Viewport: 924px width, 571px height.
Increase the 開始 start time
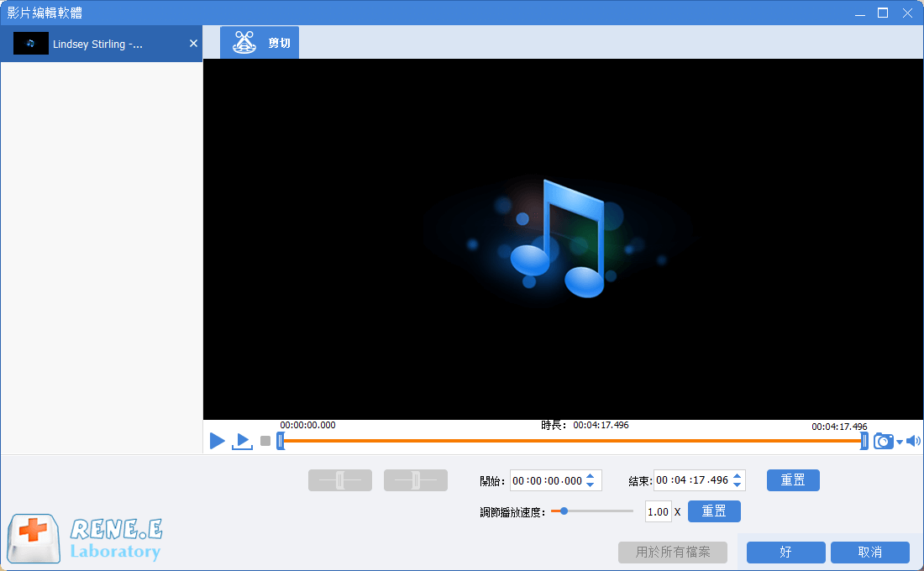click(591, 476)
